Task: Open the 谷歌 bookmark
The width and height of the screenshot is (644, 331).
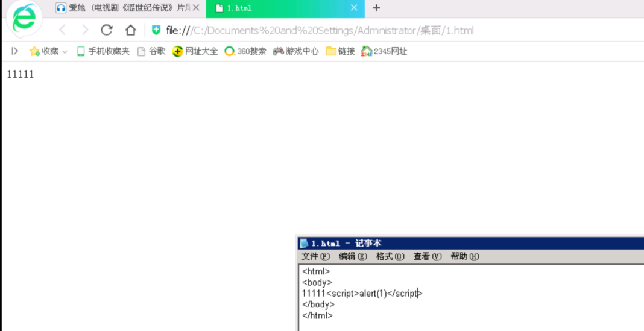Action: click(151, 51)
